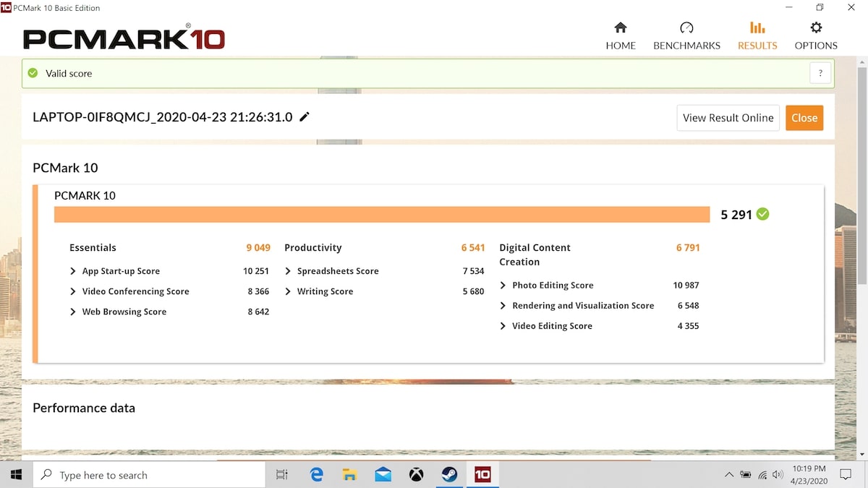Switch to the Results section
The width and height of the screenshot is (868, 488).
coord(757,36)
